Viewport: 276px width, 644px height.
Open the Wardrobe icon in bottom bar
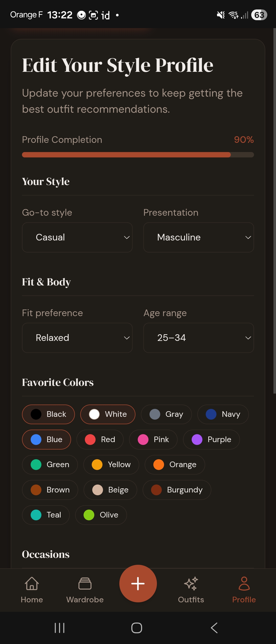click(x=85, y=584)
